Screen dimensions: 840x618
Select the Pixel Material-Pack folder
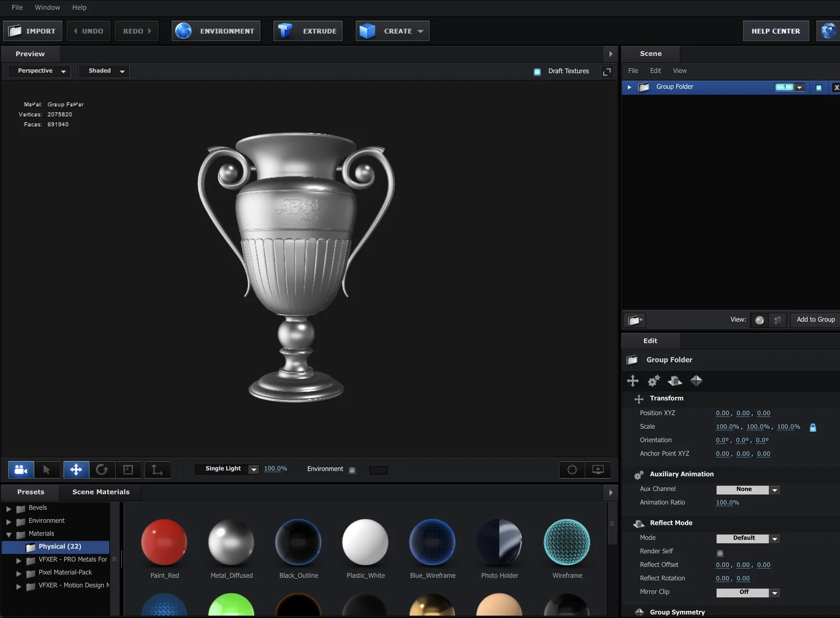click(x=65, y=573)
